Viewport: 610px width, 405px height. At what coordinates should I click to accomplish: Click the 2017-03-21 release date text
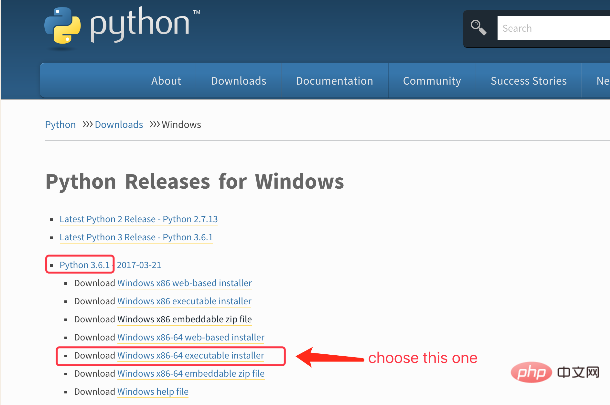coord(139,265)
